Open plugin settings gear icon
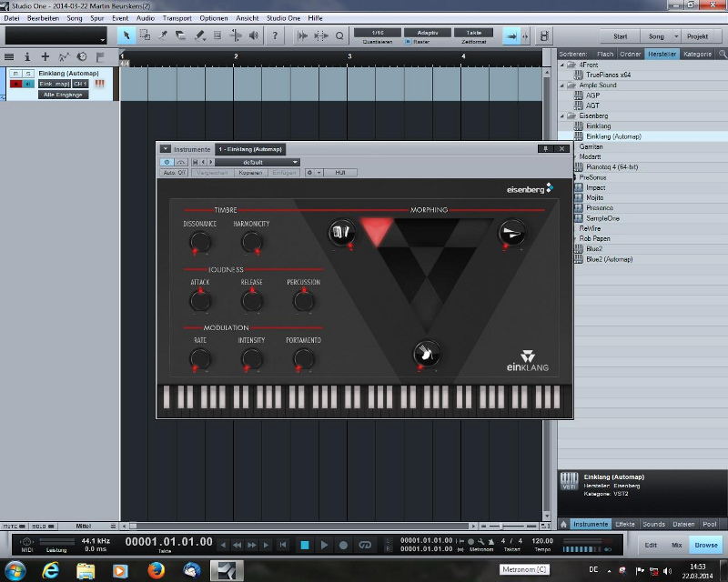Viewport: 728px width, 582px height. click(309, 173)
